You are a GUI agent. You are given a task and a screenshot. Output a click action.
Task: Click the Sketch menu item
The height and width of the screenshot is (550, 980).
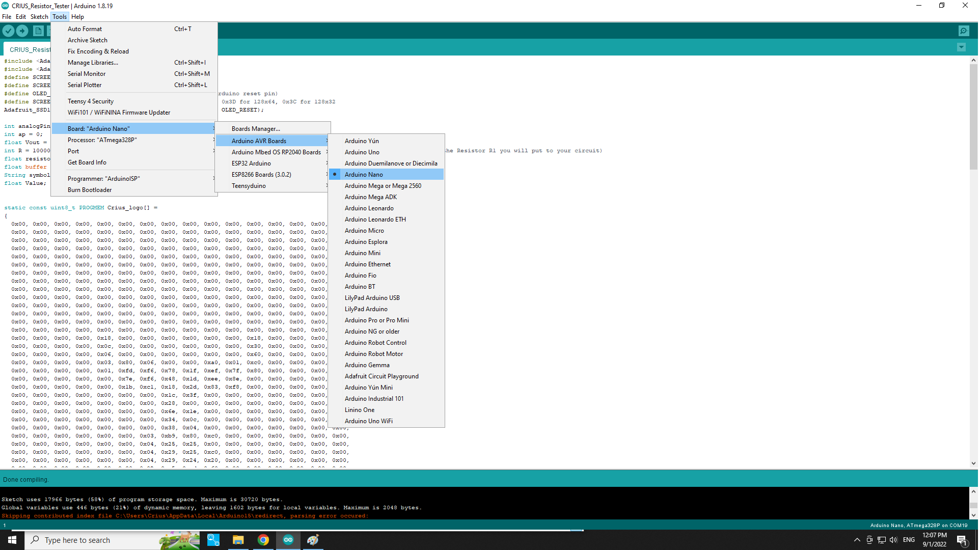[x=38, y=16]
